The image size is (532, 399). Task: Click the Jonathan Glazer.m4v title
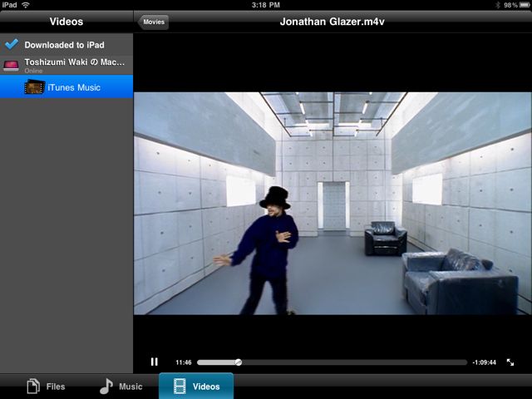pos(332,22)
